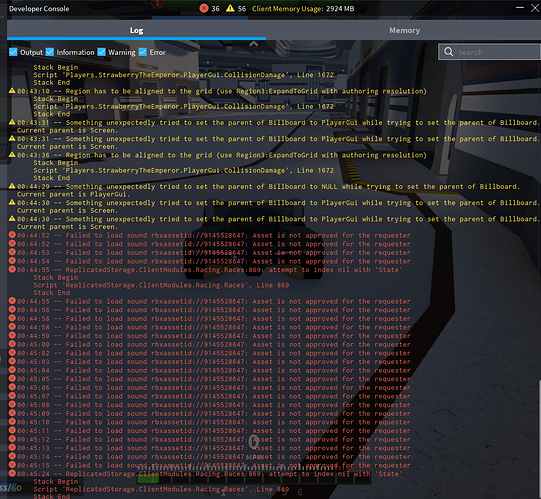Close the Developer Console window
Screen dimensions: 541x499
535,8
